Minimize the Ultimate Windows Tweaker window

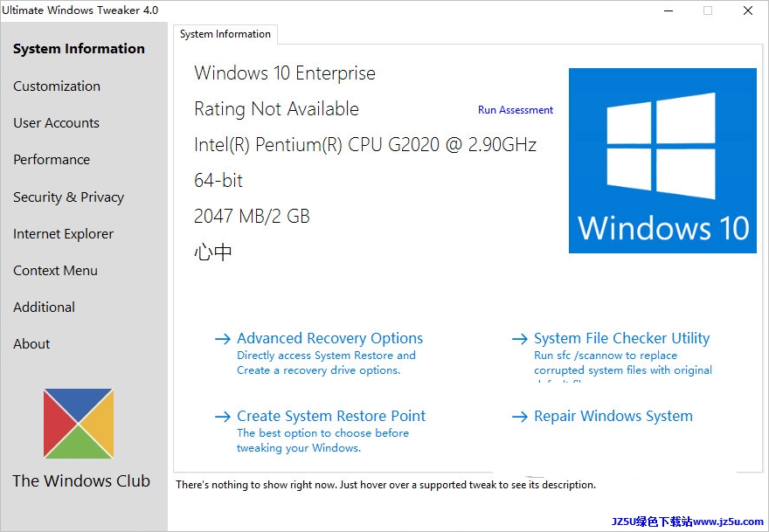pyautogui.click(x=668, y=10)
